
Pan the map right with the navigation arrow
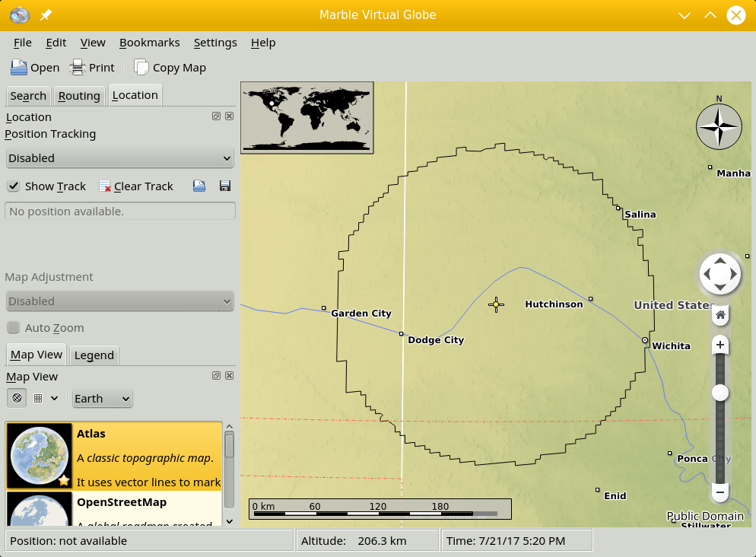pyautogui.click(x=733, y=274)
